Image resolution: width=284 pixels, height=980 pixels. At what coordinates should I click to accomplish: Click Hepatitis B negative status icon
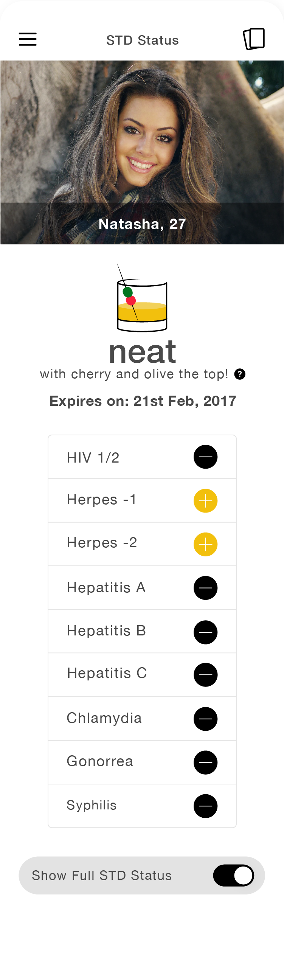(205, 632)
